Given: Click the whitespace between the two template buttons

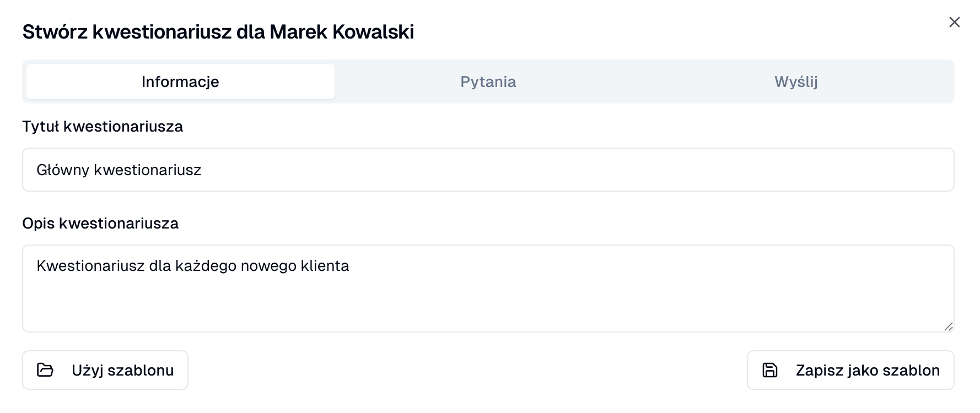Looking at the screenshot, I should (469, 370).
